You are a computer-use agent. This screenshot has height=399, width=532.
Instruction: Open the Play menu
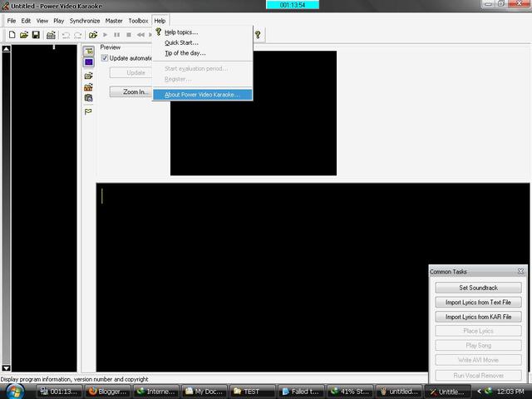tap(59, 21)
